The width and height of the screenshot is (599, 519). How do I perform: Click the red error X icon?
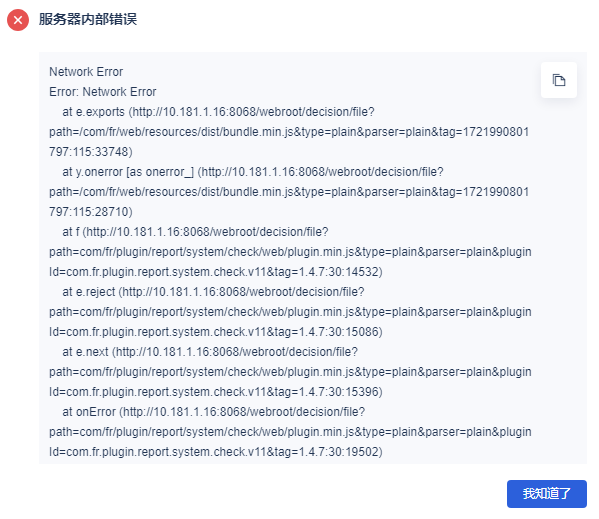tap(18, 20)
